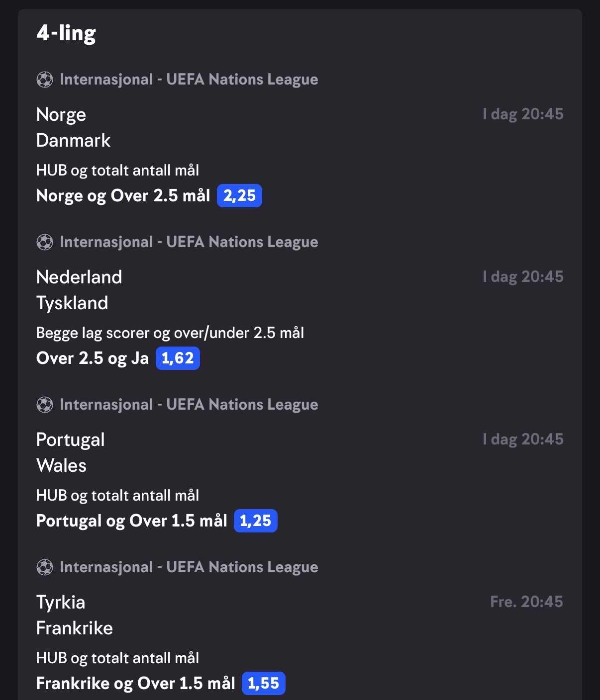Open the Tyskland team name
Image resolution: width=600 pixels, height=700 pixels.
(x=72, y=303)
